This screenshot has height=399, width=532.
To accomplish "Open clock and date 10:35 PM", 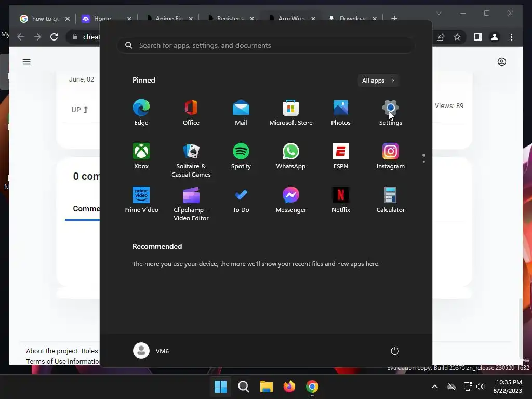I will 508,387.
